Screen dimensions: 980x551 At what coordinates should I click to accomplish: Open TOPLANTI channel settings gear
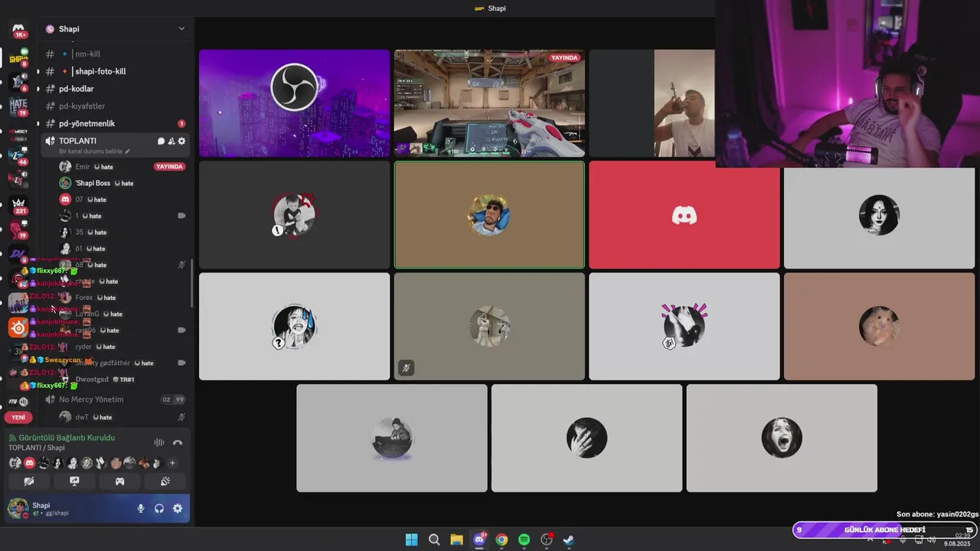(x=181, y=141)
